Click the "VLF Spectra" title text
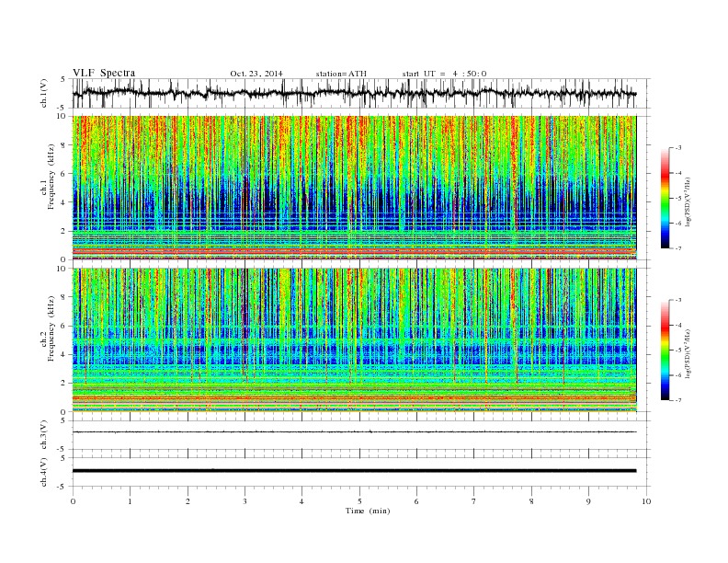This screenshot has width=728, height=563. (x=104, y=73)
